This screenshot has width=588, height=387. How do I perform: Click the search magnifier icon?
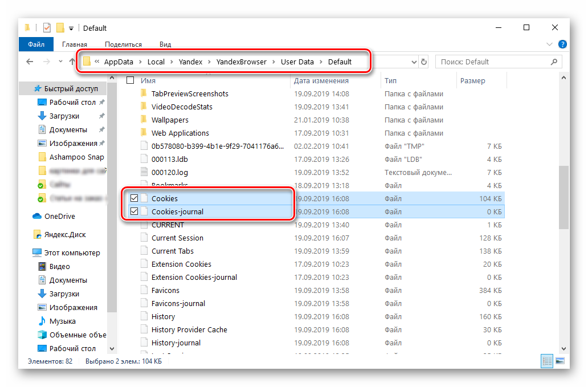[554, 62]
